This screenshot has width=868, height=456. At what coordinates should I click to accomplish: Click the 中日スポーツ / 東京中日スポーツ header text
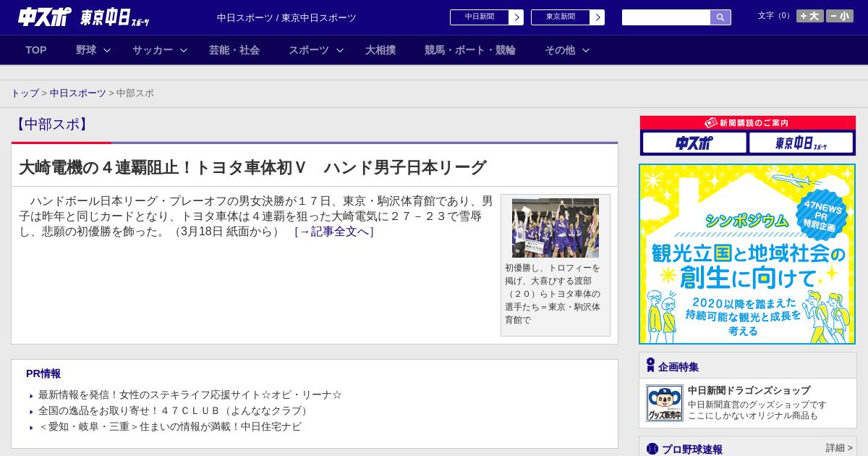(x=287, y=17)
